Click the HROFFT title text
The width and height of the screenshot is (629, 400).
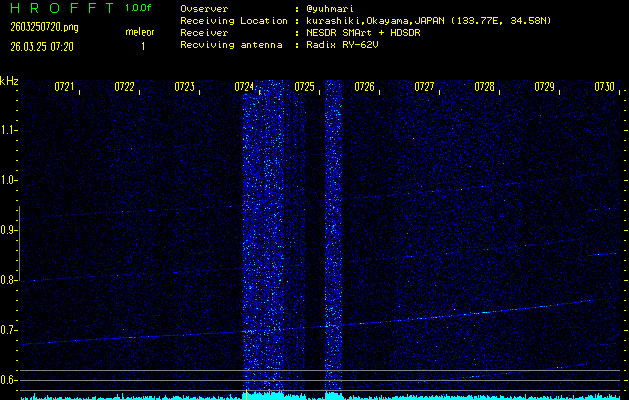click(60, 8)
